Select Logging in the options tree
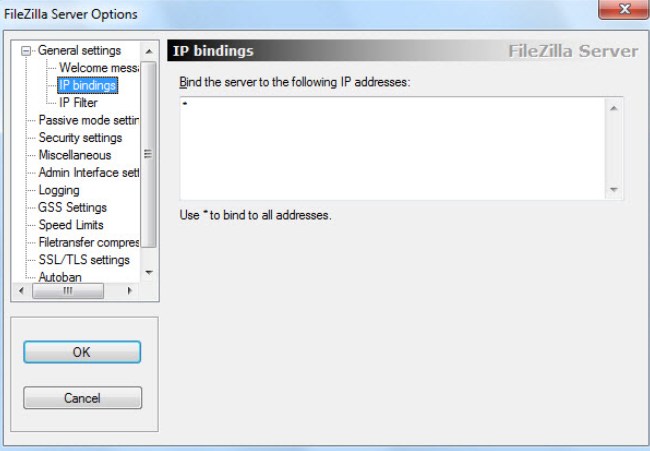 coord(59,190)
